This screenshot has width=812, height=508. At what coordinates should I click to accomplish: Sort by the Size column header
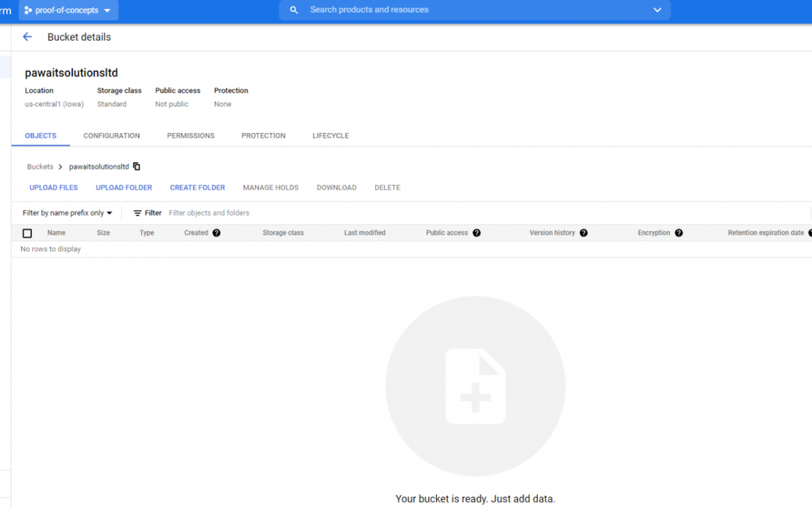pos(103,233)
